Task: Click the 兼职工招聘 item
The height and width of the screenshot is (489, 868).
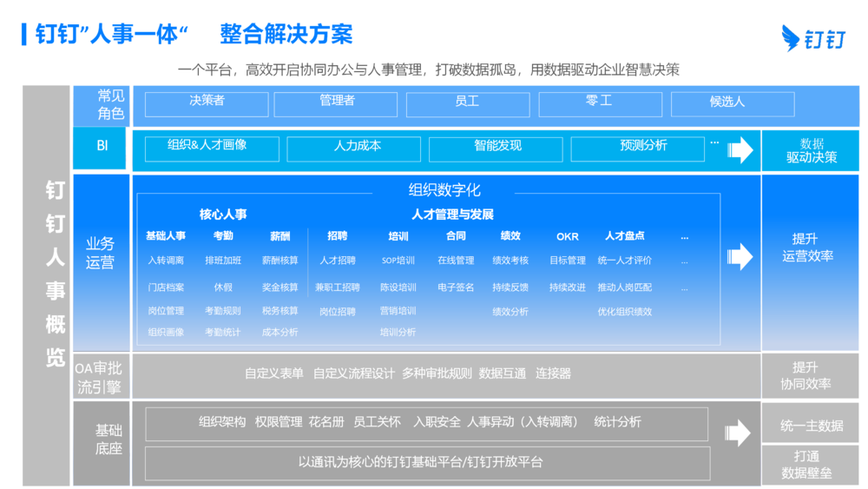Action: 337,287
